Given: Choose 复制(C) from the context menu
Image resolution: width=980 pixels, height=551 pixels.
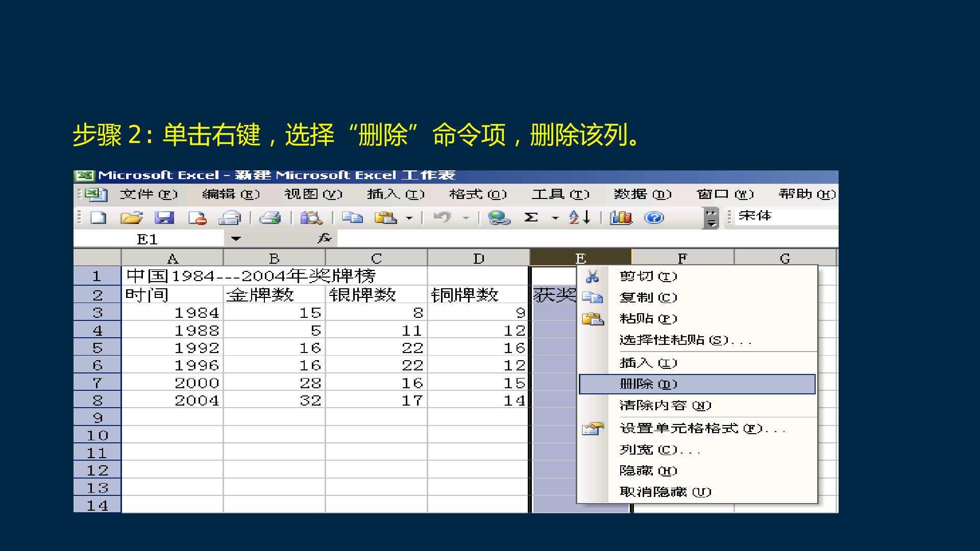Looking at the screenshot, I should [x=697, y=297].
